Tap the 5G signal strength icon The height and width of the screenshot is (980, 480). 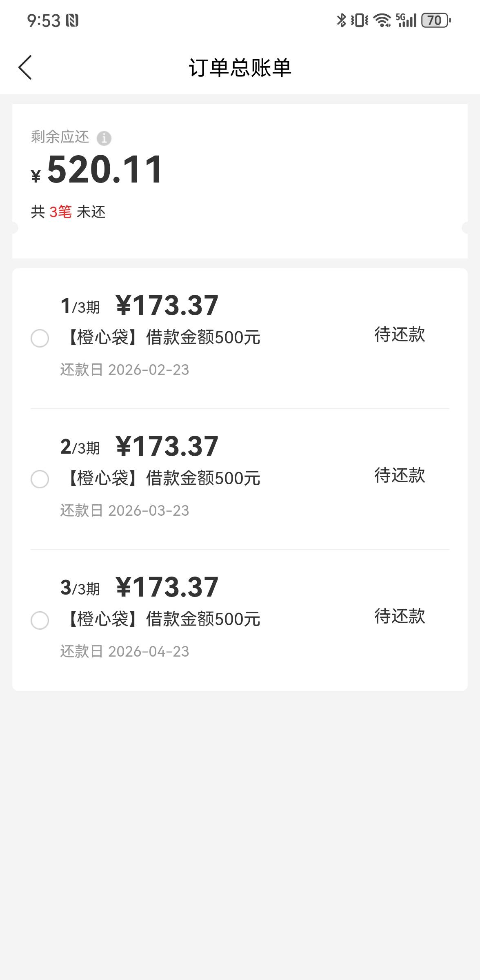406,20
